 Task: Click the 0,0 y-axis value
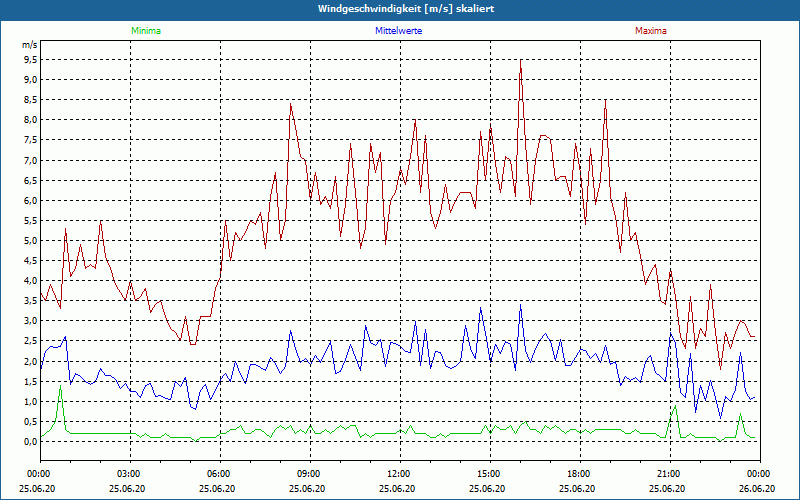pyautogui.click(x=31, y=442)
